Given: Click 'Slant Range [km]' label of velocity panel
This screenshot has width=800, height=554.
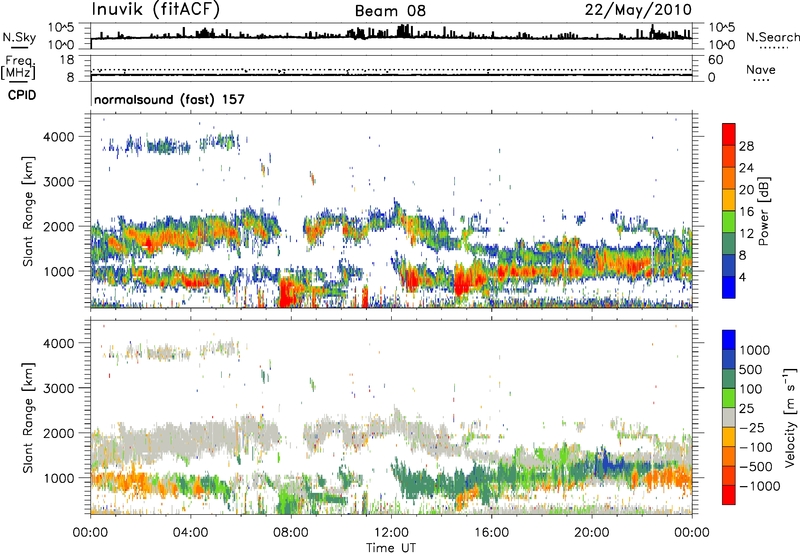Looking at the screenshot, I should click(x=28, y=417).
